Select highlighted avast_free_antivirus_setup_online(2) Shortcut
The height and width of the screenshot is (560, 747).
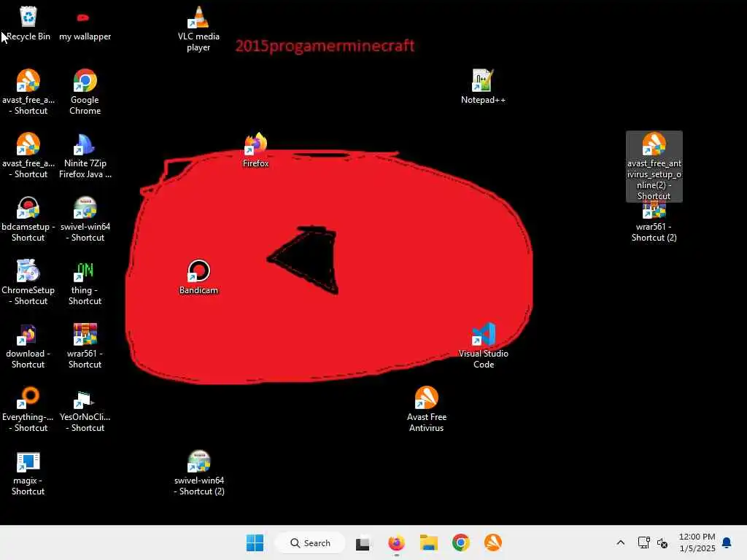pos(654,166)
